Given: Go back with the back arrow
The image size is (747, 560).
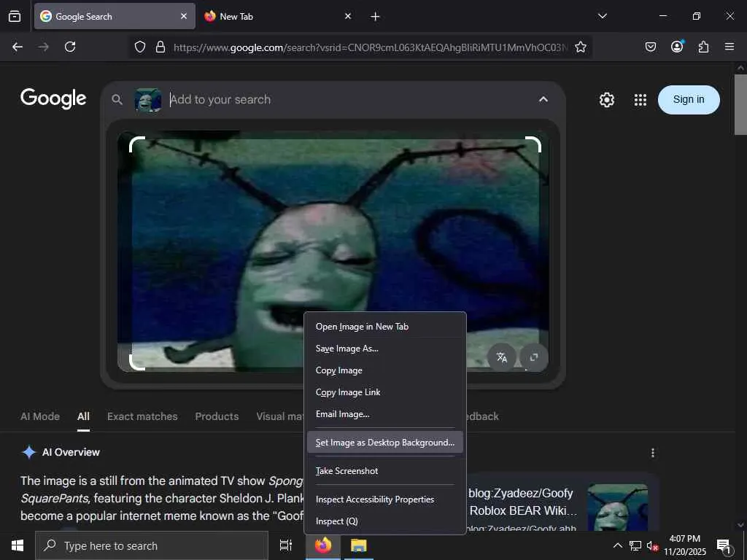Looking at the screenshot, I should coord(18,47).
